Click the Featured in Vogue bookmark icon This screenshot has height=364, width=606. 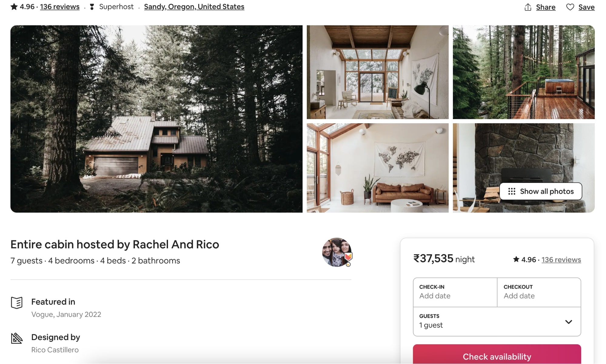point(17,302)
